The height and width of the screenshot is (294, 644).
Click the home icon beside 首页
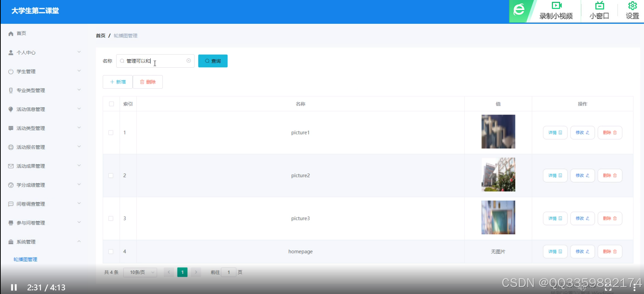[x=11, y=33]
